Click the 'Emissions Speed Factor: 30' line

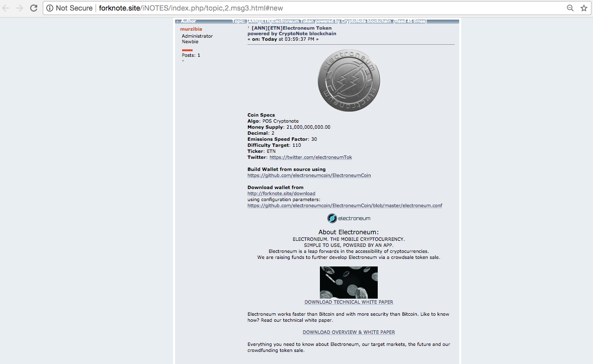[x=282, y=139]
